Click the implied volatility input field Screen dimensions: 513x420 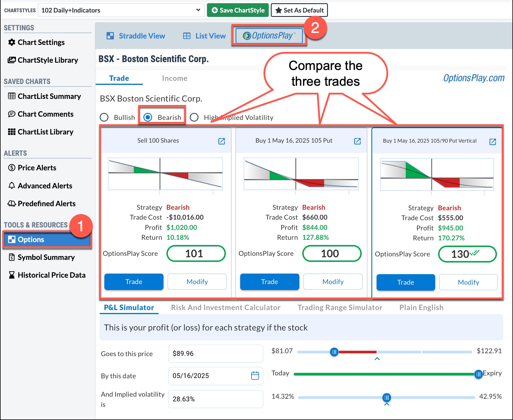pyautogui.click(x=216, y=399)
